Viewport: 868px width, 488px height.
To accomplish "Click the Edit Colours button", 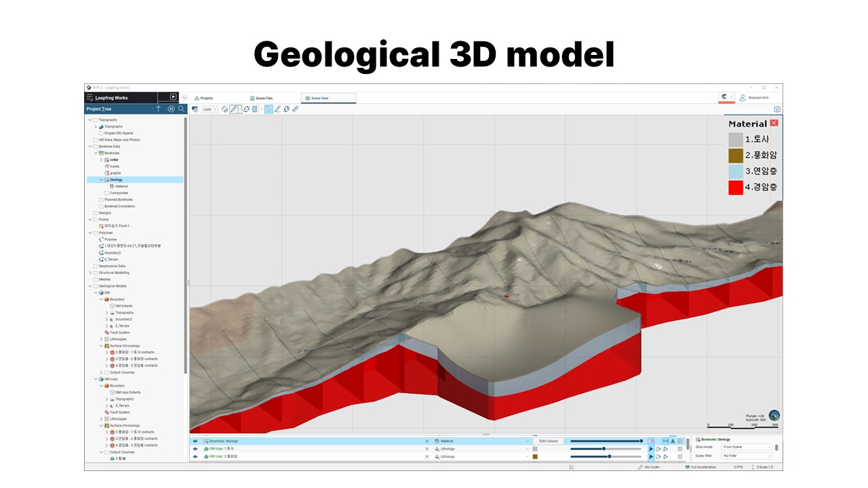I will pos(548,441).
